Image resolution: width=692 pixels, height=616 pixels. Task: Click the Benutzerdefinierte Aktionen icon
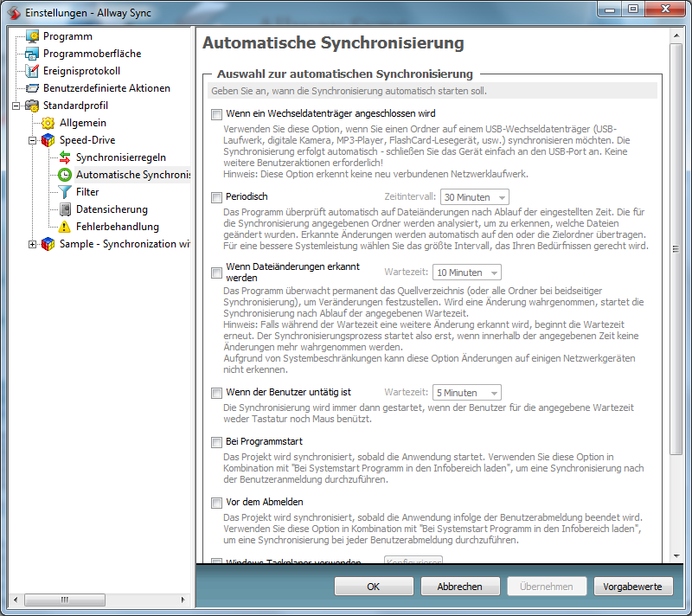click(x=32, y=88)
